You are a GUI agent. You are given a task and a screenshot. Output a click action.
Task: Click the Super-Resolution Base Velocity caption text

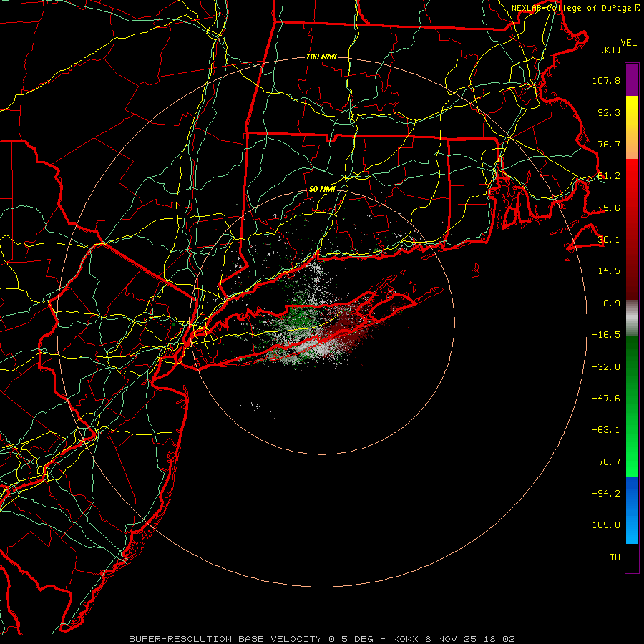point(251,639)
